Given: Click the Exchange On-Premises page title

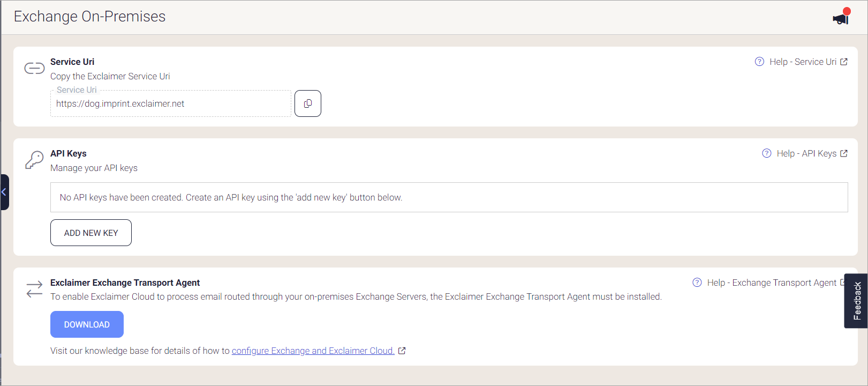Looking at the screenshot, I should (90, 17).
